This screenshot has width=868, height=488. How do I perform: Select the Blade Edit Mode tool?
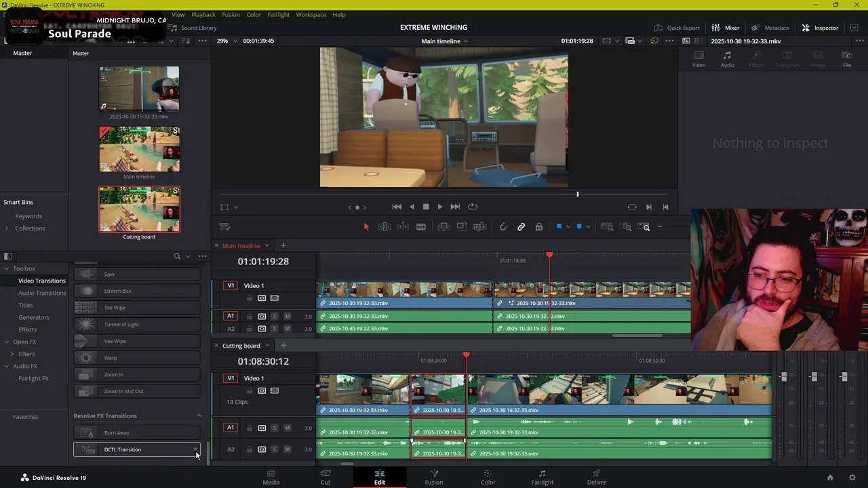tap(420, 227)
